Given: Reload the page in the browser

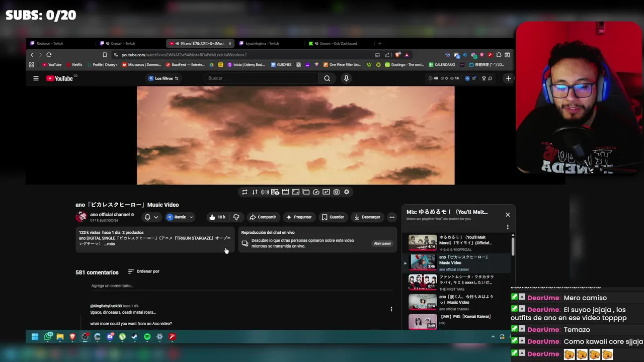Looking at the screenshot, I should 49,55.
